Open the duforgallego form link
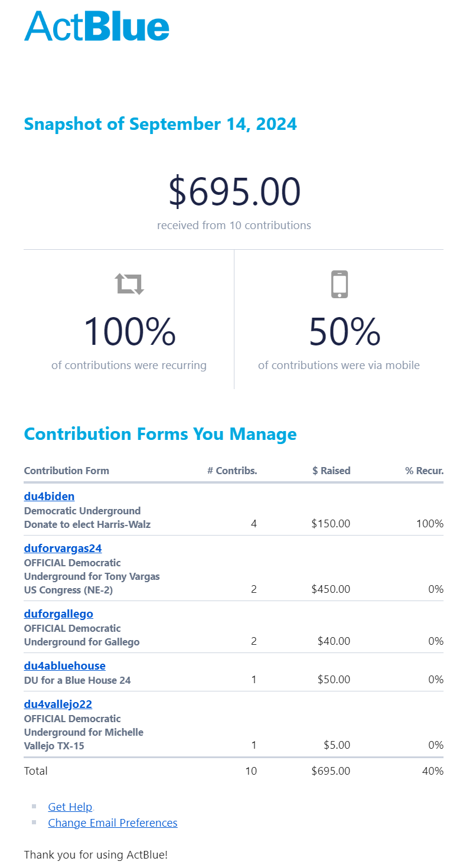450x868 pixels. coord(58,614)
